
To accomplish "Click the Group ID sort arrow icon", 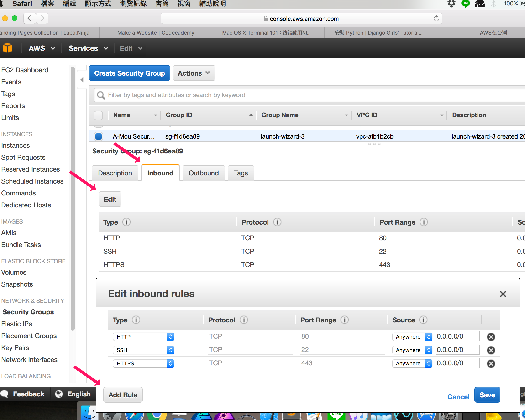I will click(x=251, y=115).
